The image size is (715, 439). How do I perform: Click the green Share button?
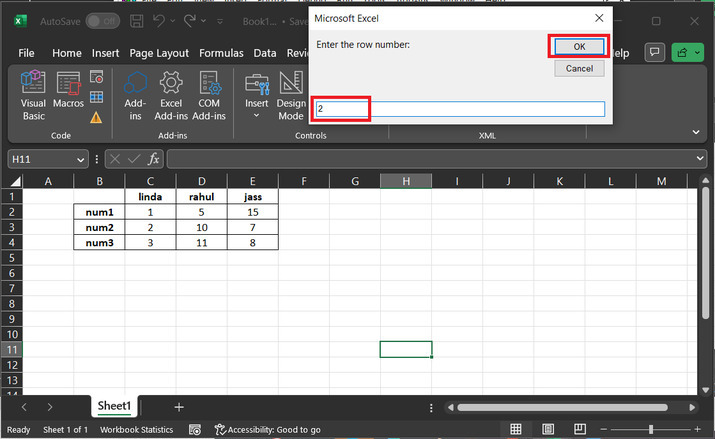[682, 53]
